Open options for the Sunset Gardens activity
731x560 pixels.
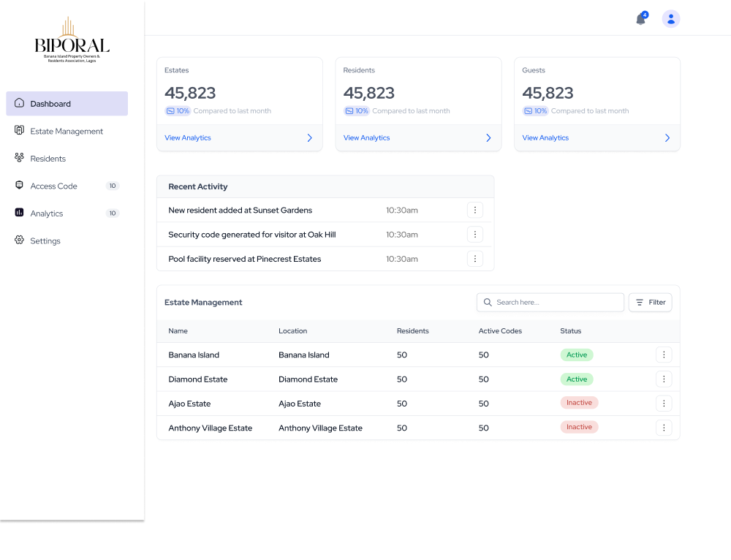(475, 210)
